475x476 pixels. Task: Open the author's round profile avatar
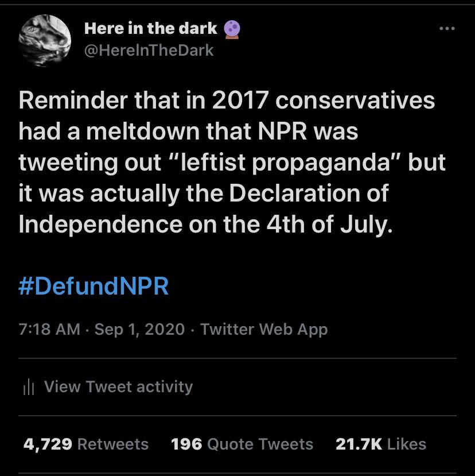pyautogui.click(x=45, y=41)
